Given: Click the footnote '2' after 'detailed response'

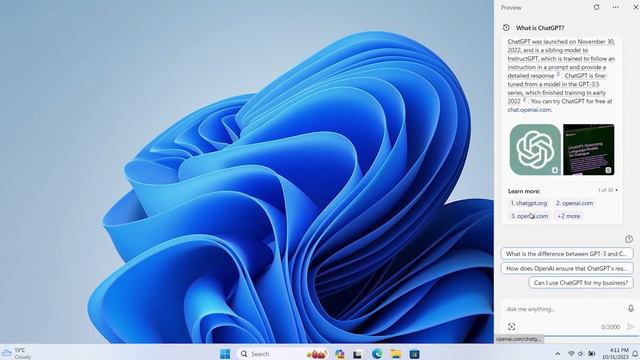Looking at the screenshot, I should pyautogui.click(x=558, y=74).
